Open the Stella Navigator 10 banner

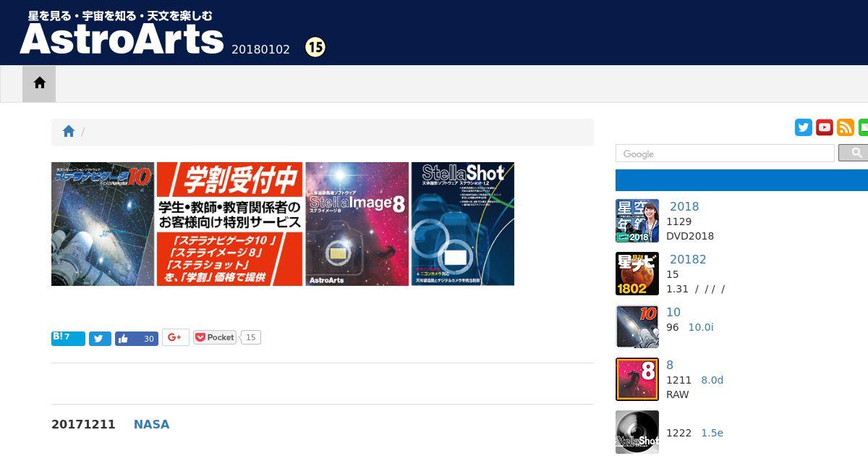point(103,224)
